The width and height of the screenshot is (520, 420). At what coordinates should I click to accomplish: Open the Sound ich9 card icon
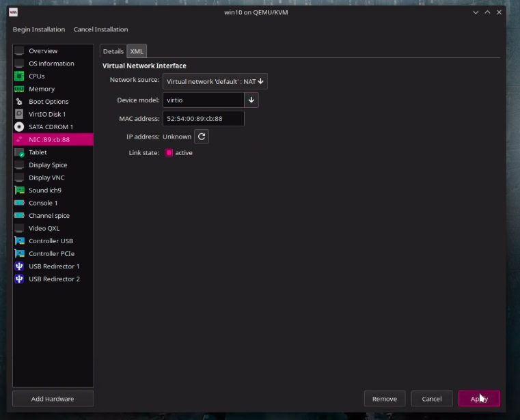point(19,191)
